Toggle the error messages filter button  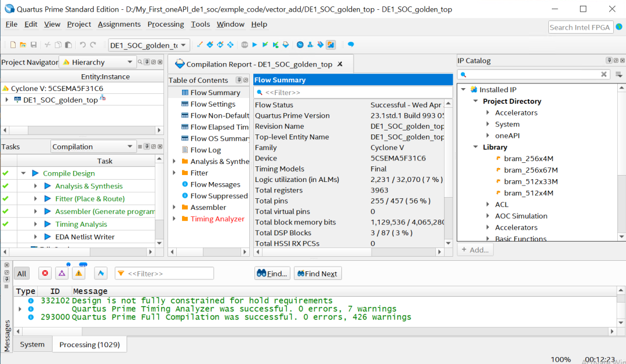click(x=45, y=274)
